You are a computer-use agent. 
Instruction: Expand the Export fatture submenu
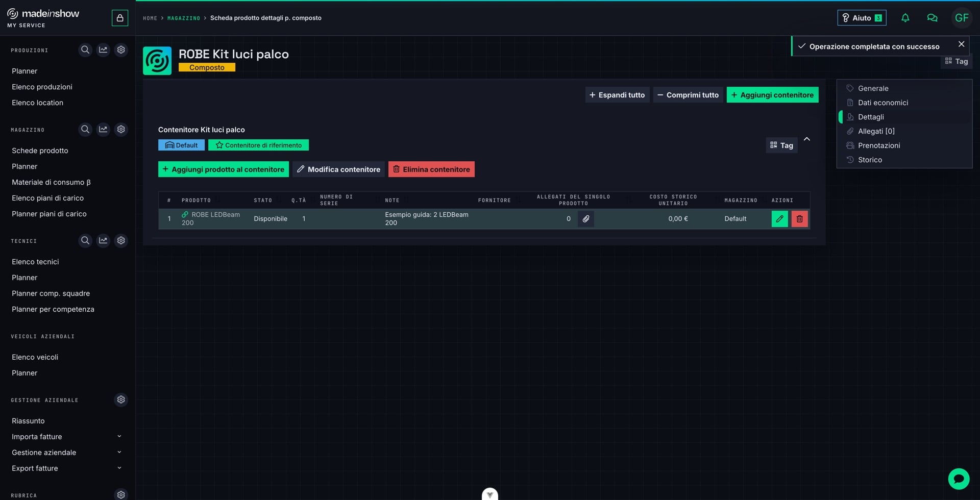[x=119, y=468]
